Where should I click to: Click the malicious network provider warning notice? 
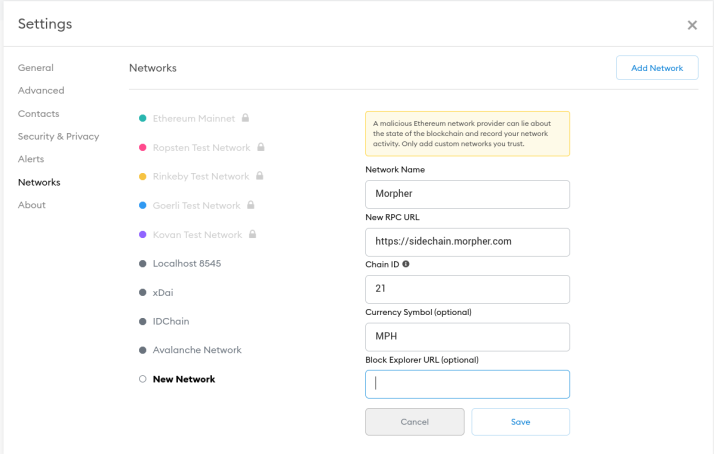pos(467,133)
